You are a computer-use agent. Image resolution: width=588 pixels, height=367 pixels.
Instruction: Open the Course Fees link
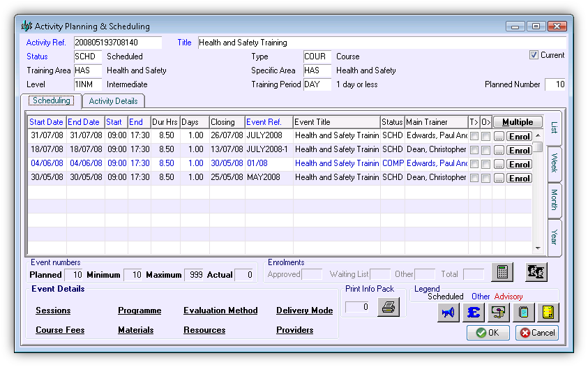pyautogui.click(x=60, y=330)
